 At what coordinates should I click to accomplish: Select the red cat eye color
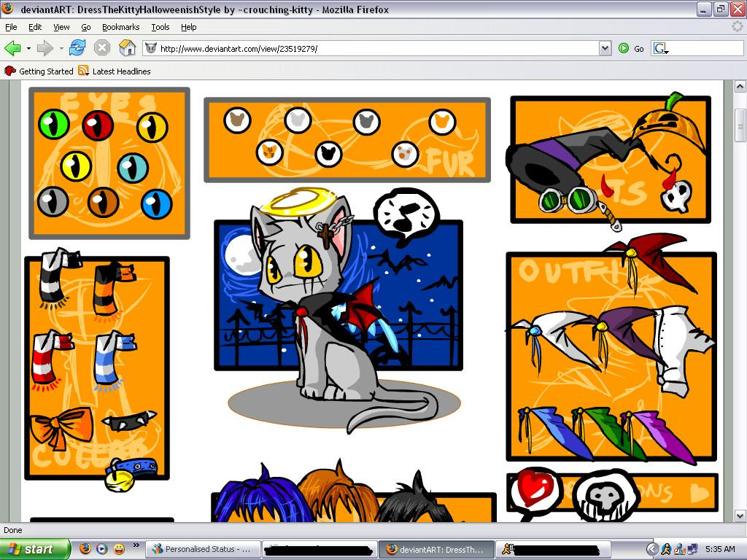point(98,125)
